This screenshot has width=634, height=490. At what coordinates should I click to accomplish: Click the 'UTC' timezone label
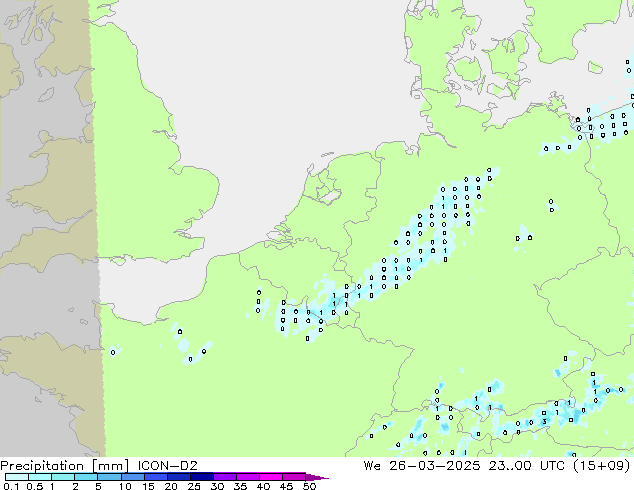point(552,466)
